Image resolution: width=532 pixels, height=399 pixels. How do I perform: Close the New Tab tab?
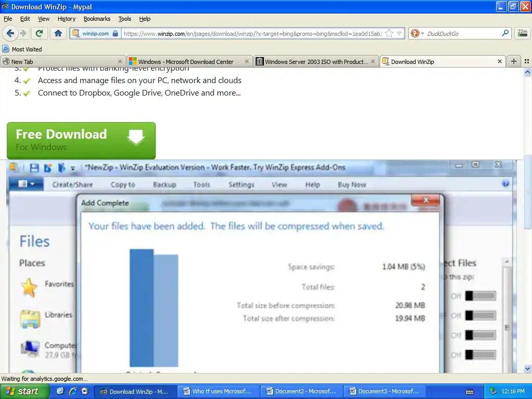120,61
